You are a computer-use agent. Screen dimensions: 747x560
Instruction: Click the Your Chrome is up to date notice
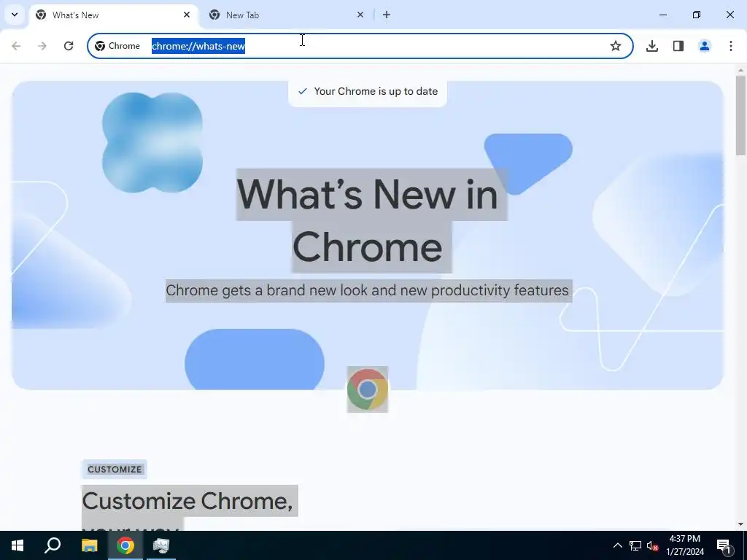(368, 91)
